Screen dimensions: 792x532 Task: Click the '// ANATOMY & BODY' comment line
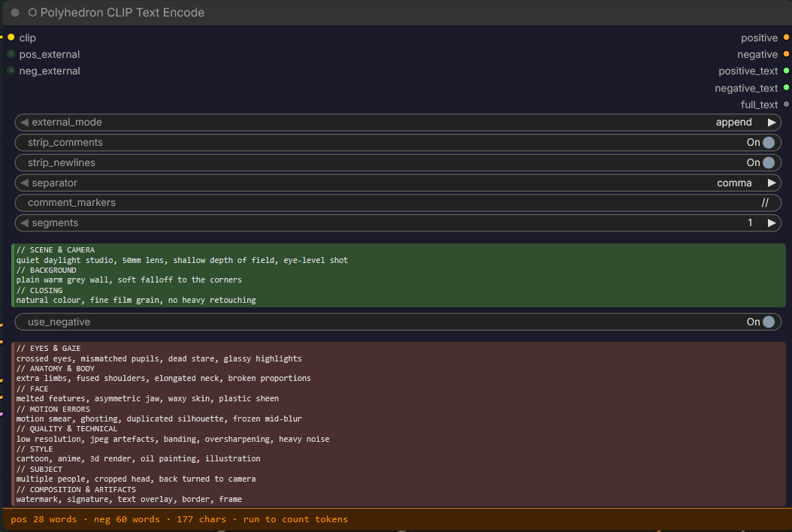pyautogui.click(x=55, y=369)
